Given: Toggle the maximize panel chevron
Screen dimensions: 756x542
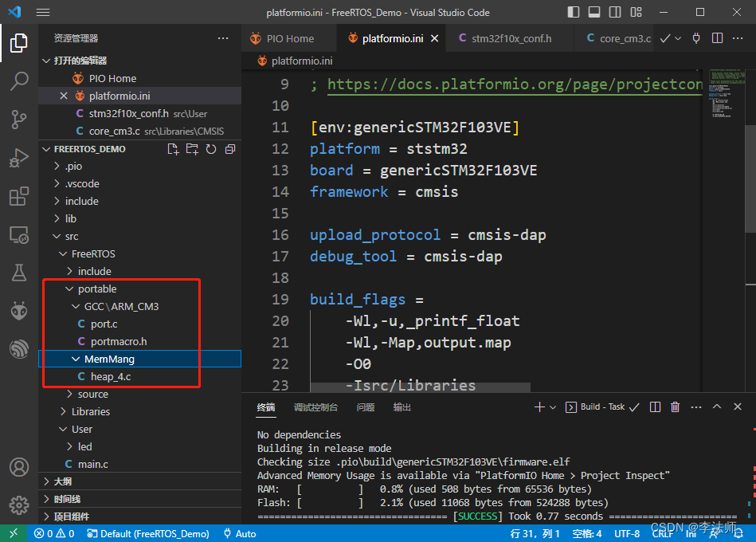Looking at the screenshot, I should [x=716, y=406].
